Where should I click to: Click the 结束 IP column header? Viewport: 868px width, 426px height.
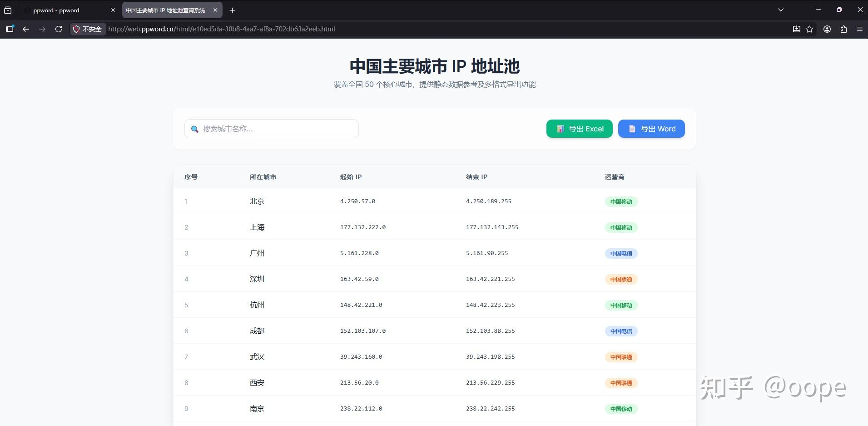pyautogui.click(x=476, y=177)
